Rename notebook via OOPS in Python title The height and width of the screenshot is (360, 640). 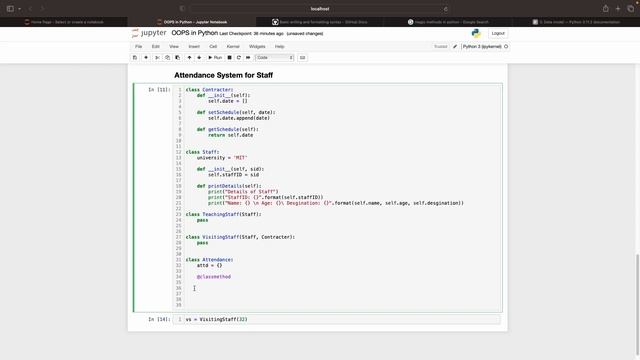195,33
